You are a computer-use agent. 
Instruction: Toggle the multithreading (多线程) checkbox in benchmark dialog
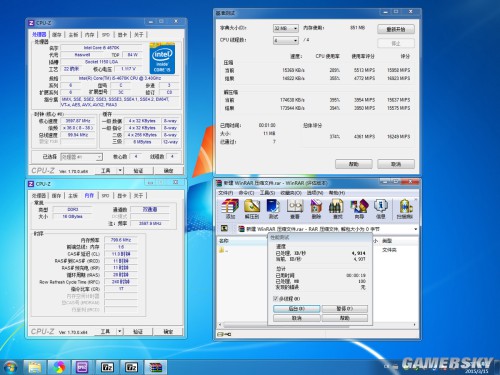click(x=276, y=298)
